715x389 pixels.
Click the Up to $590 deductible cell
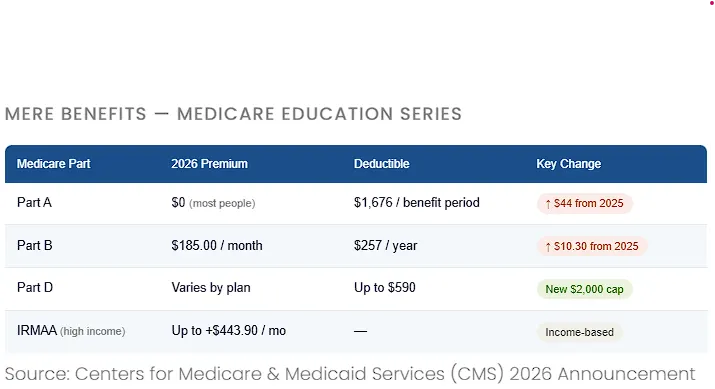[x=385, y=287]
